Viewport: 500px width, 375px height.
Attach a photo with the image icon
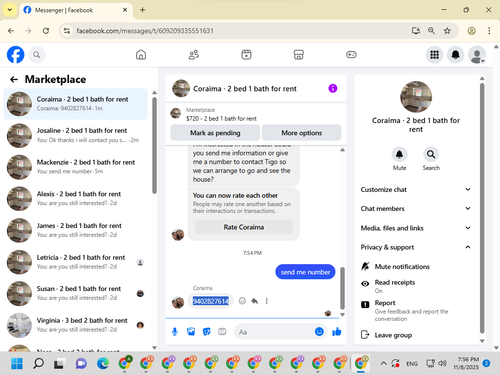pos(191,332)
